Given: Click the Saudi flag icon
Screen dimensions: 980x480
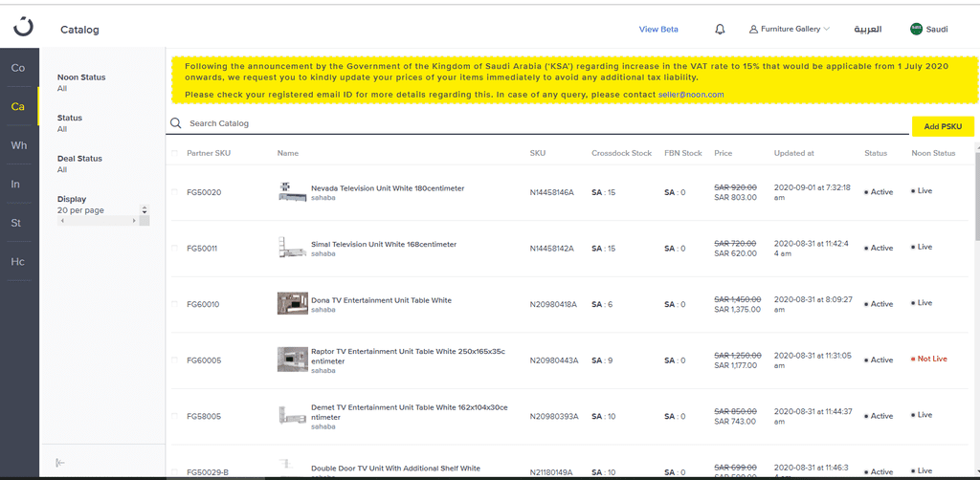Looking at the screenshot, I should (x=916, y=29).
